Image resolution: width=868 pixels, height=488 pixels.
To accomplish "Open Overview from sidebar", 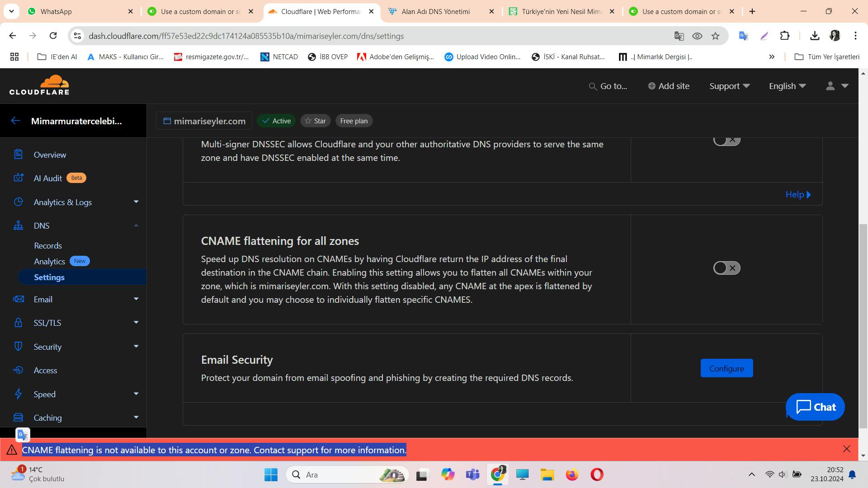I will click(x=50, y=155).
